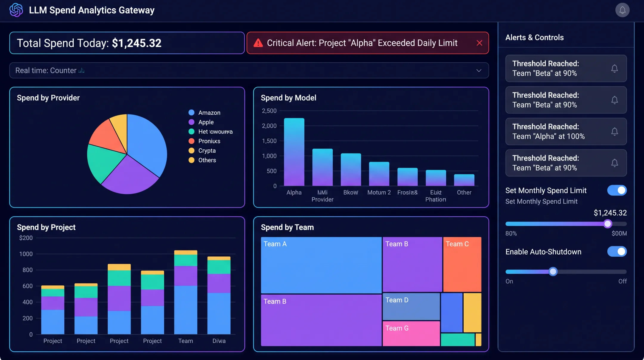This screenshot has height=360, width=644.
Task: Select the Proniuxs legend dot
Action: [191, 141]
